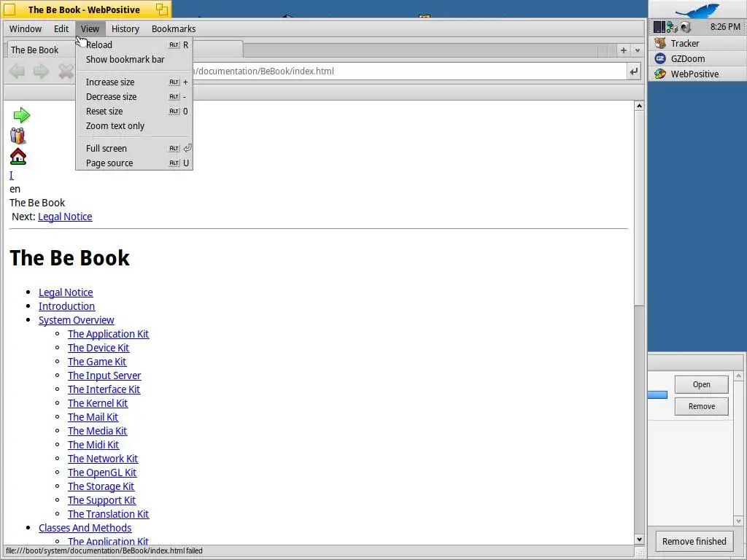Open the System Overview link
This screenshot has width=747, height=560.
[x=76, y=320]
